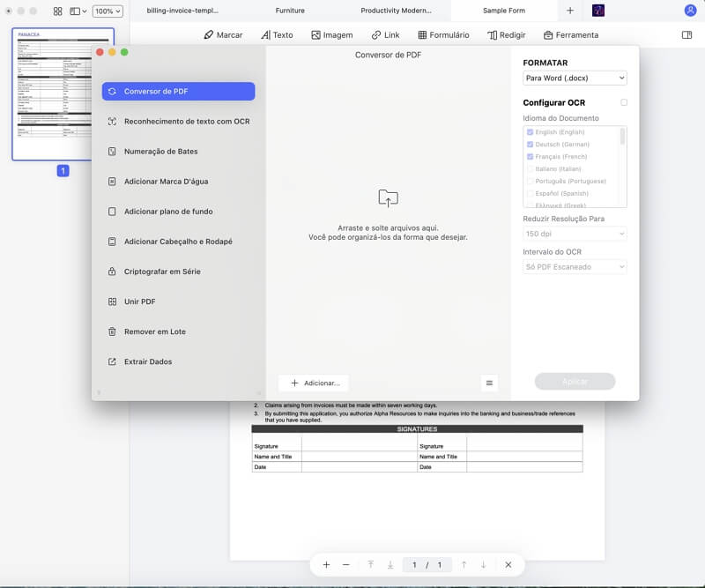Screen dimensions: 705x588
Task: Select the Reconhecimento de texto com OCR tool
Action: (x=180, y=121)
